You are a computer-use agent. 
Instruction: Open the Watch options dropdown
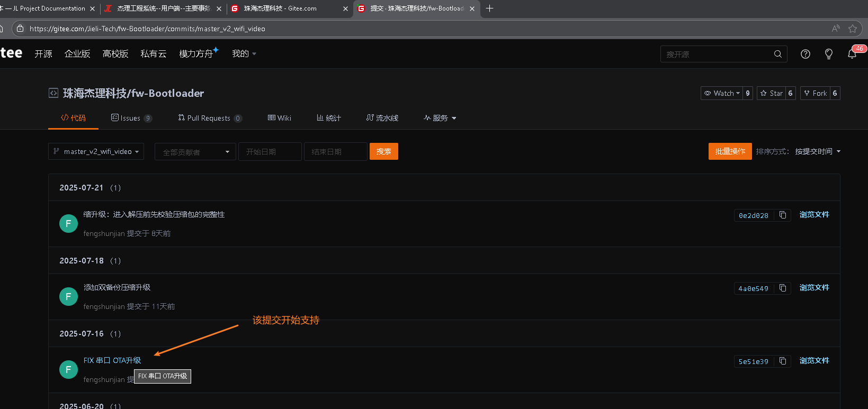[x=722, y=93]
